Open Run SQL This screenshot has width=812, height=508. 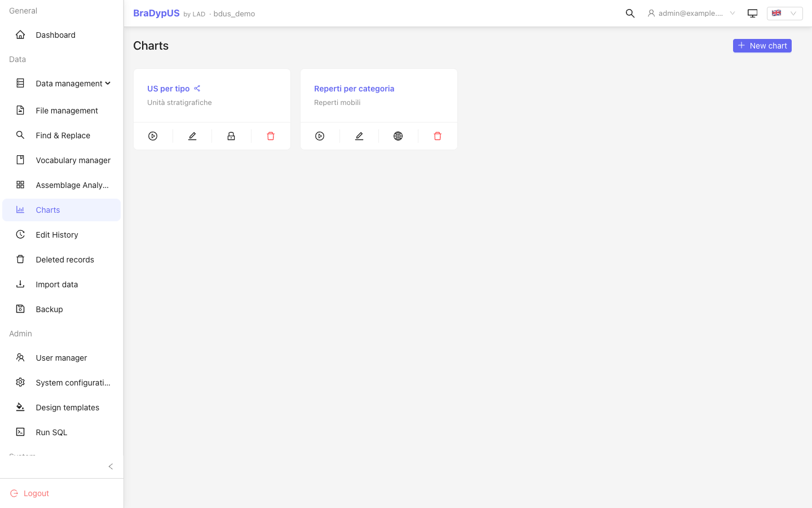(61, 432)
